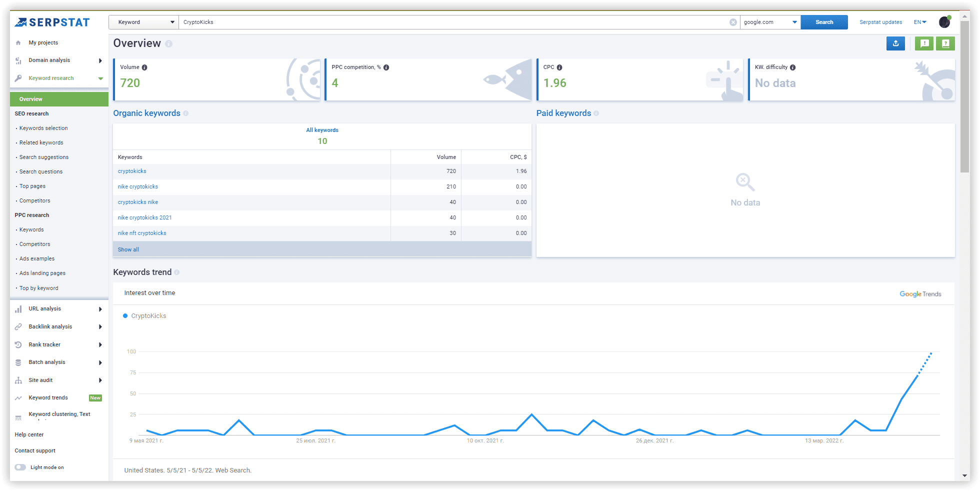Toggle the Light mode switch
The image size is (980, 491).
click(x=20, y=467)
